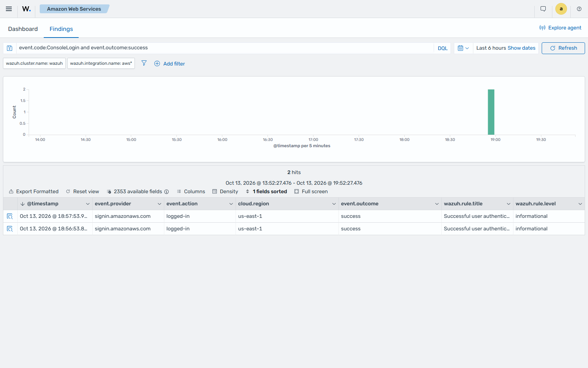Click Reset view
Image resolution: width=588 pixels, height=368 pixels.
(x=82, y=191)
